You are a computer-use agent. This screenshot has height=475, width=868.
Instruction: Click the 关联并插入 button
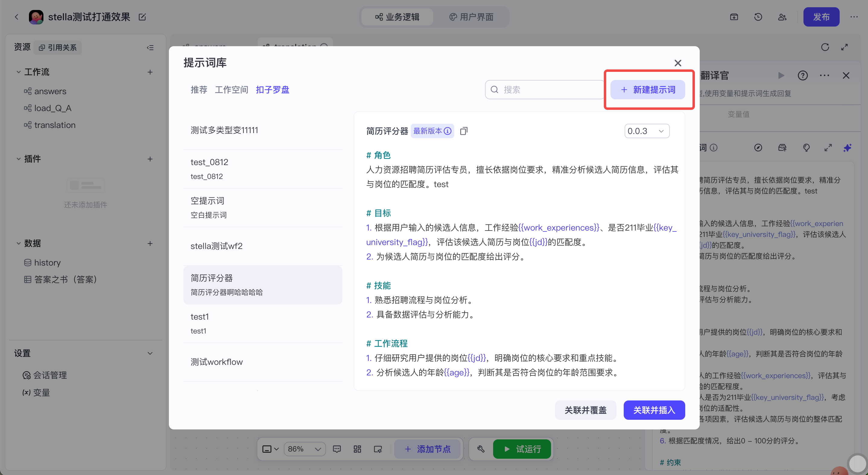pyautogui.click(x=654, y=410)
